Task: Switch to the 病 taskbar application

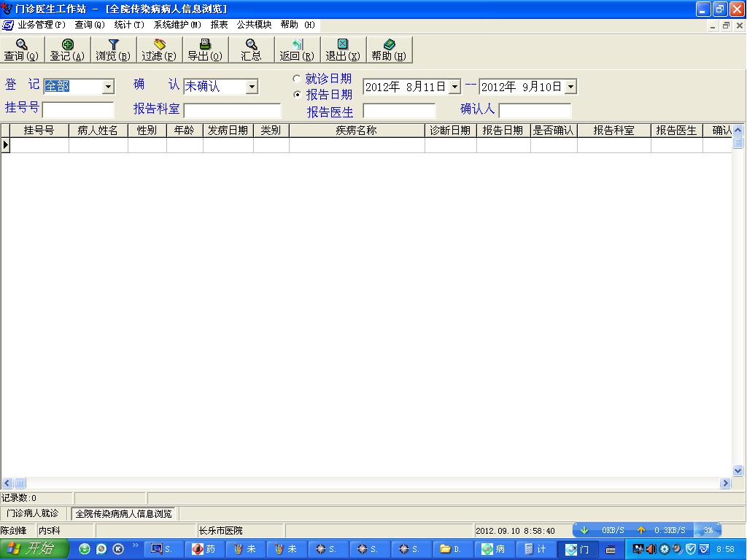Action: [x=494, y=549]
